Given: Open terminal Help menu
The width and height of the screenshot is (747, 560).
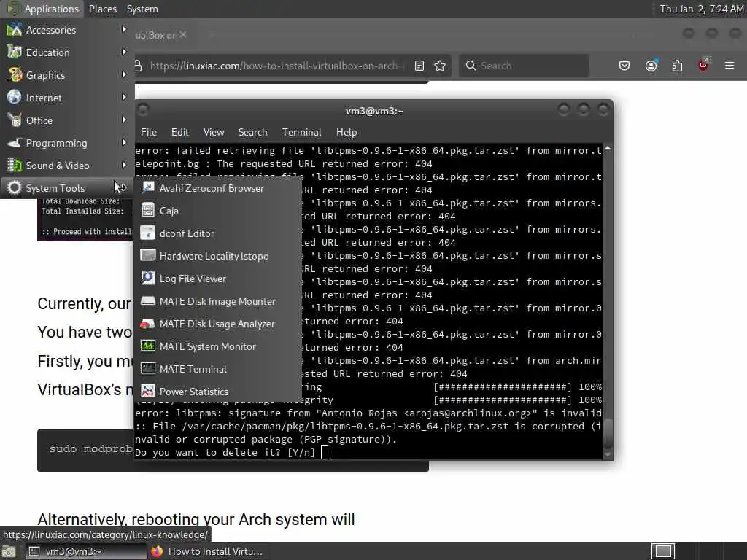Looking at the screenshot, I should 347,132.
